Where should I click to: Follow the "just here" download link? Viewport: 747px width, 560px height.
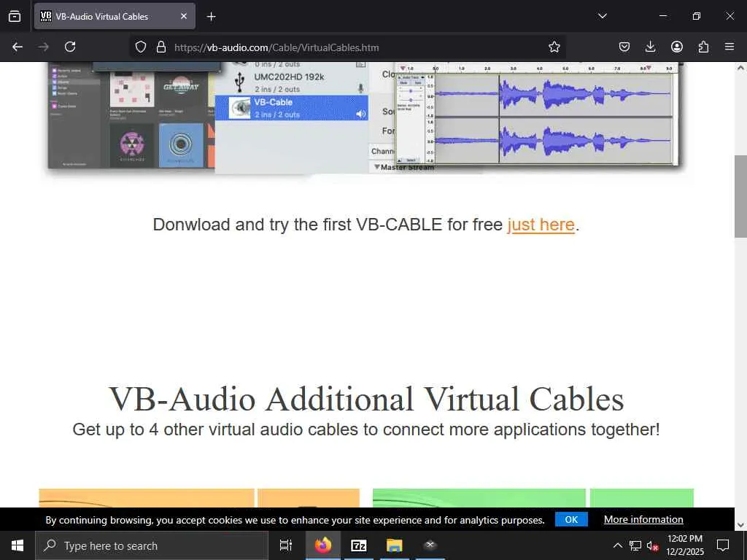tap(541, 225)
